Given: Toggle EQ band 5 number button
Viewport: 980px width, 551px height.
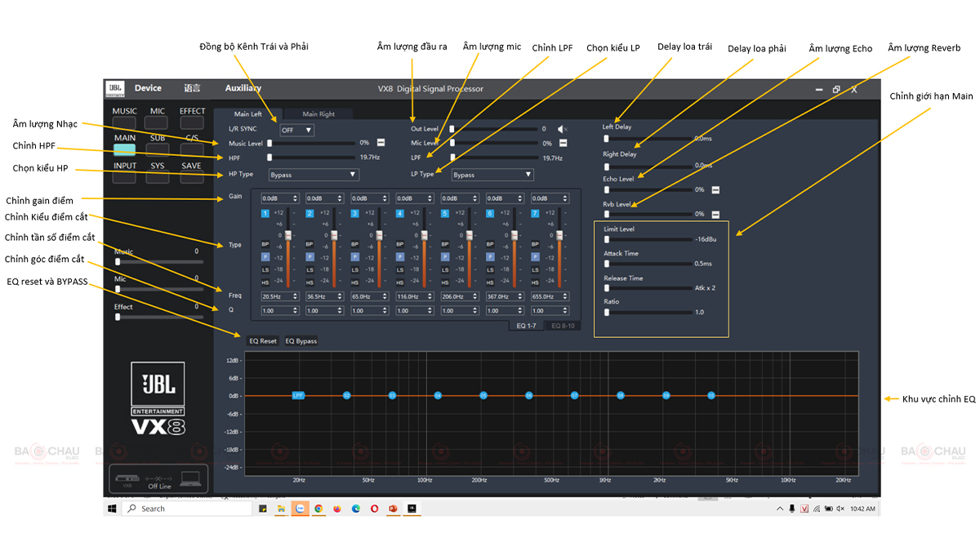Looking at the screenshot, I should pos(445,213).
